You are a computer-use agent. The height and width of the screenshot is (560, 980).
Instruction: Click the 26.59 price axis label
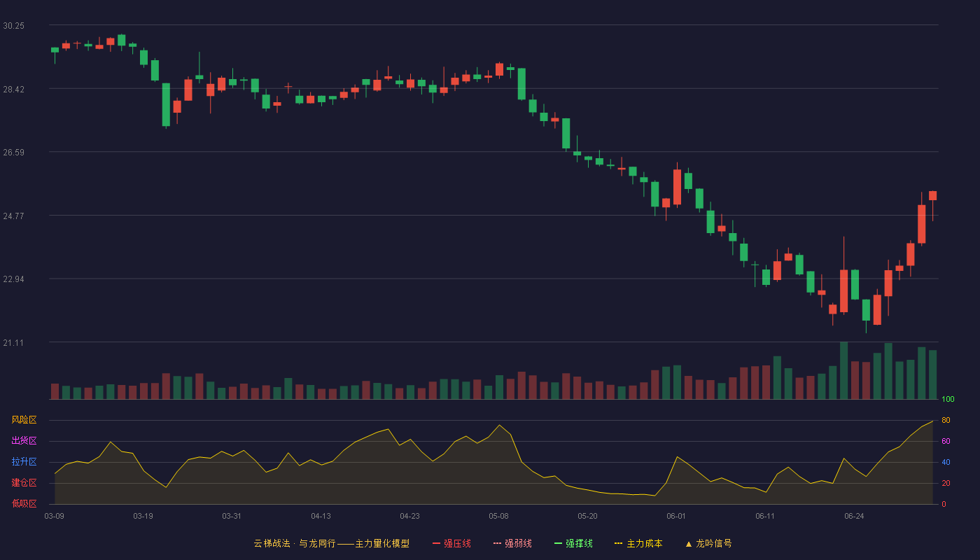(13, 153)
